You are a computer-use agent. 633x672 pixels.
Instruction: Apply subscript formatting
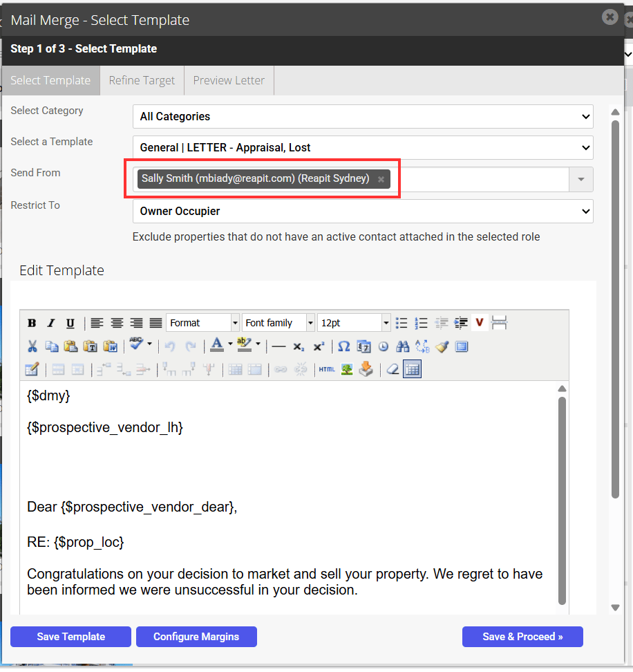point(299,346)
